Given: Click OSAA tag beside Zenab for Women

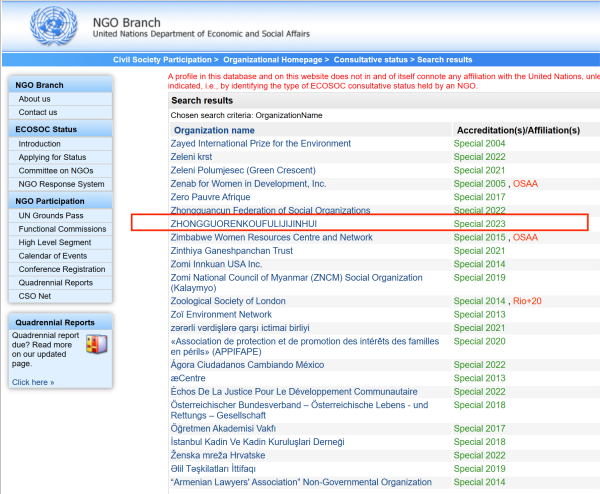Looking at the screenshot, I should [x=525, y=184].
